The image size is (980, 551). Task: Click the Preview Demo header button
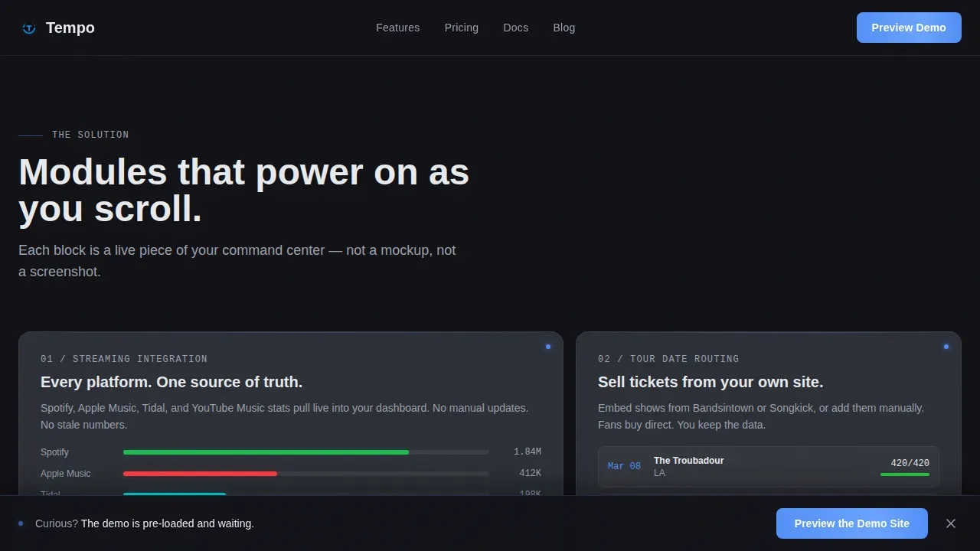pos(909,28)
